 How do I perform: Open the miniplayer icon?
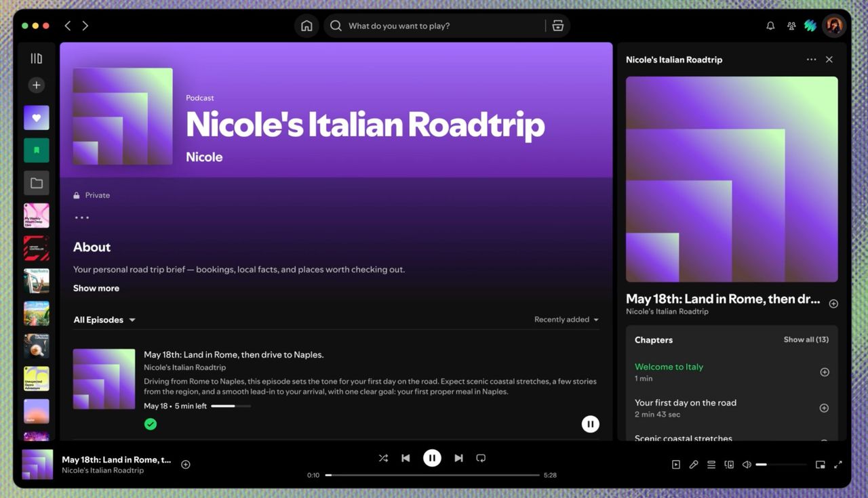(820, 465)
